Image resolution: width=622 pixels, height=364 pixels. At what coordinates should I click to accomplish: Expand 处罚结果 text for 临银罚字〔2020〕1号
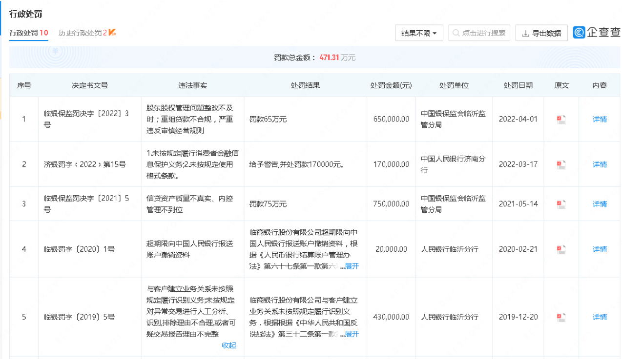click(x=352, y=266)
